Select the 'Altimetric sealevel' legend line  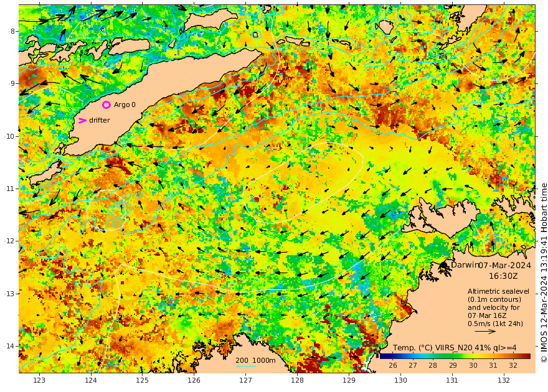tap(498, 291)
